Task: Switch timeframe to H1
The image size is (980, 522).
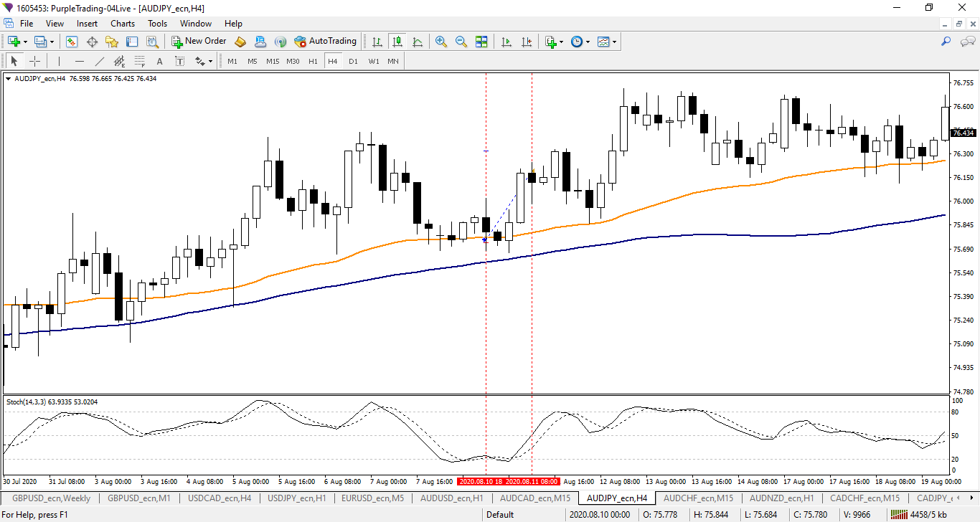Action: tap(313, 61)
